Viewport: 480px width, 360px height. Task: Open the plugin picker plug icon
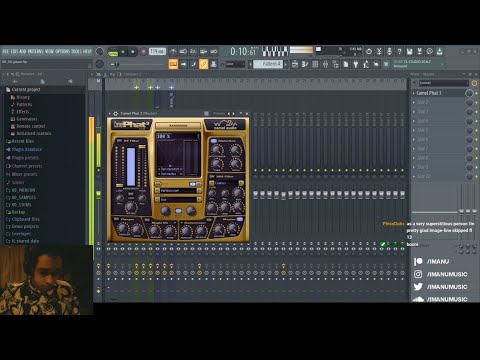(356, 64)
